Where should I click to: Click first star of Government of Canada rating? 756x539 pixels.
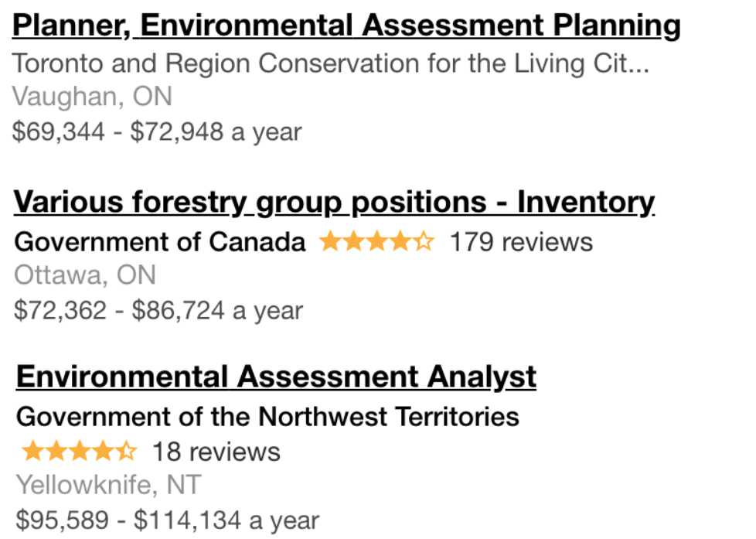click(330, 242)
